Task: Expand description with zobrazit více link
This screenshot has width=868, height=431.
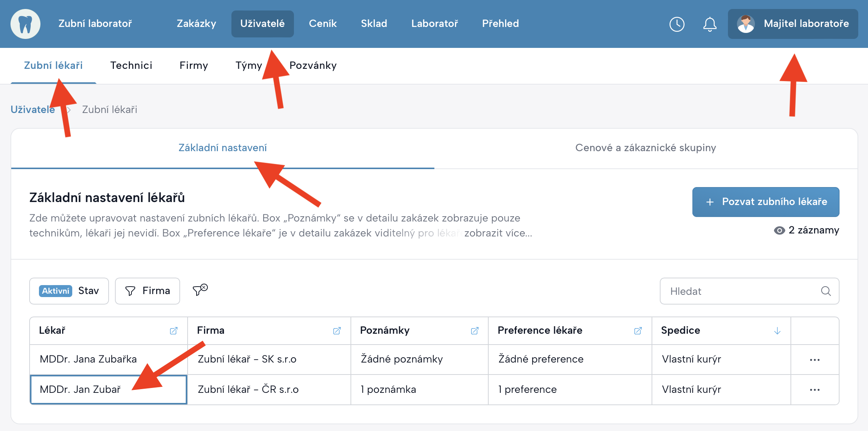Action: 498,233
